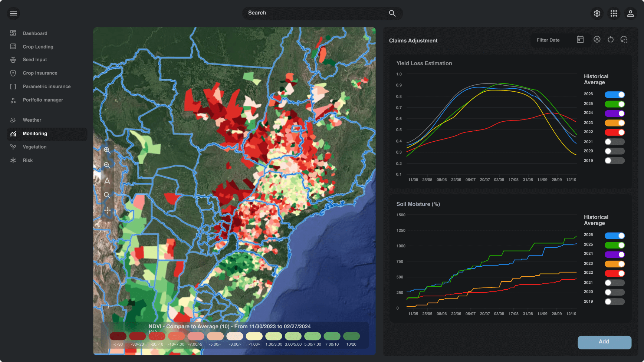Disable the 2022 toggle in Soil Moisture chart
644x362 pixels.
(x=614, y=273)
